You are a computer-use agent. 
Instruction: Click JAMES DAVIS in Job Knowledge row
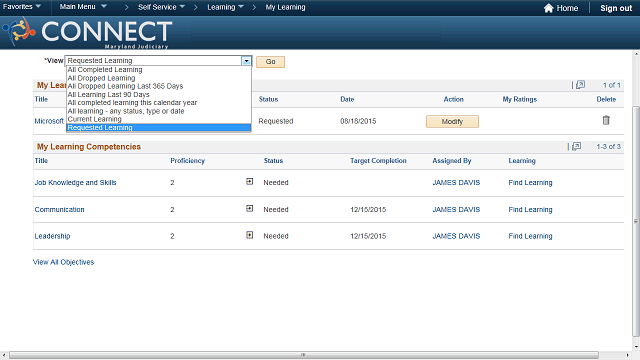[456, 182]
